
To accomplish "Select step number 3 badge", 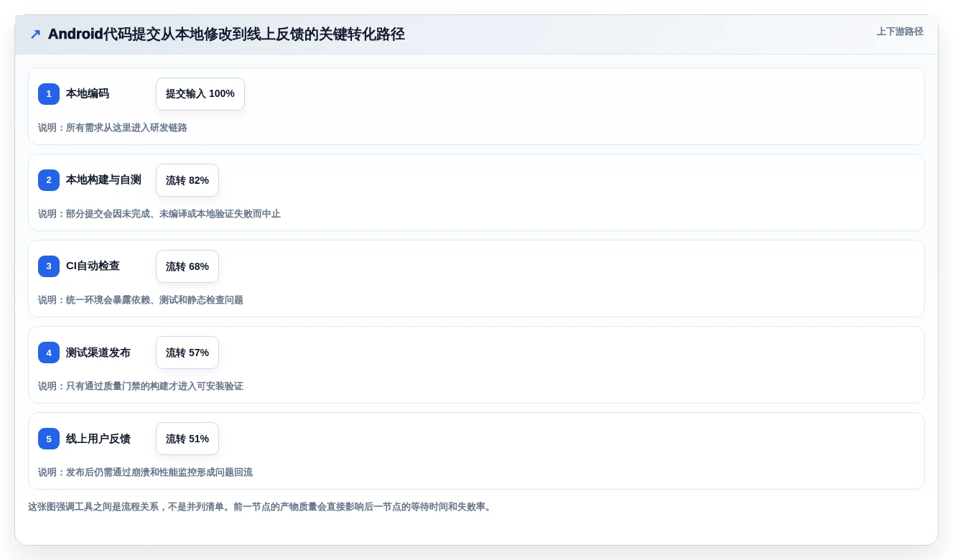I will pyautogui.click(x=49, y=266).
